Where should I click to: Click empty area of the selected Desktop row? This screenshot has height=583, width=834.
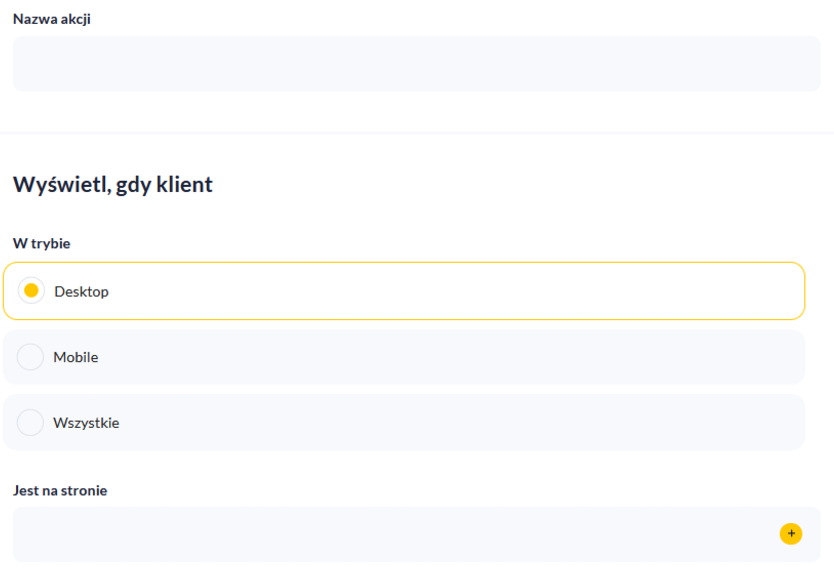[x=450, y=292]
